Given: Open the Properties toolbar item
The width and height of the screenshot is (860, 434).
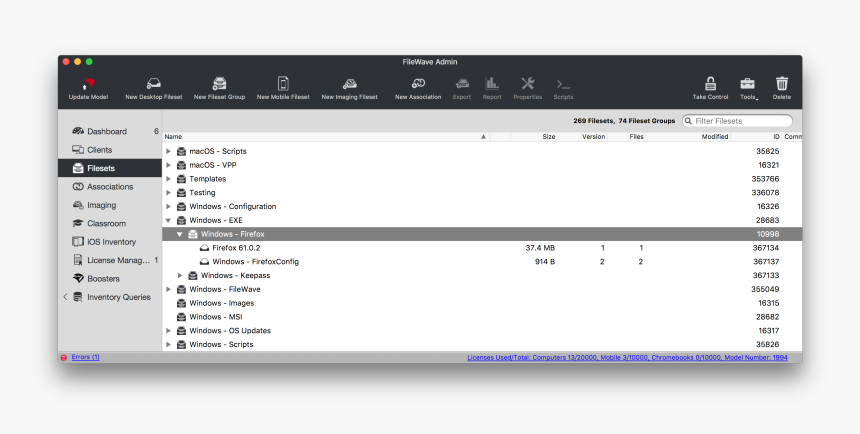Looking at the screenshot, I should tap(528, 88).
